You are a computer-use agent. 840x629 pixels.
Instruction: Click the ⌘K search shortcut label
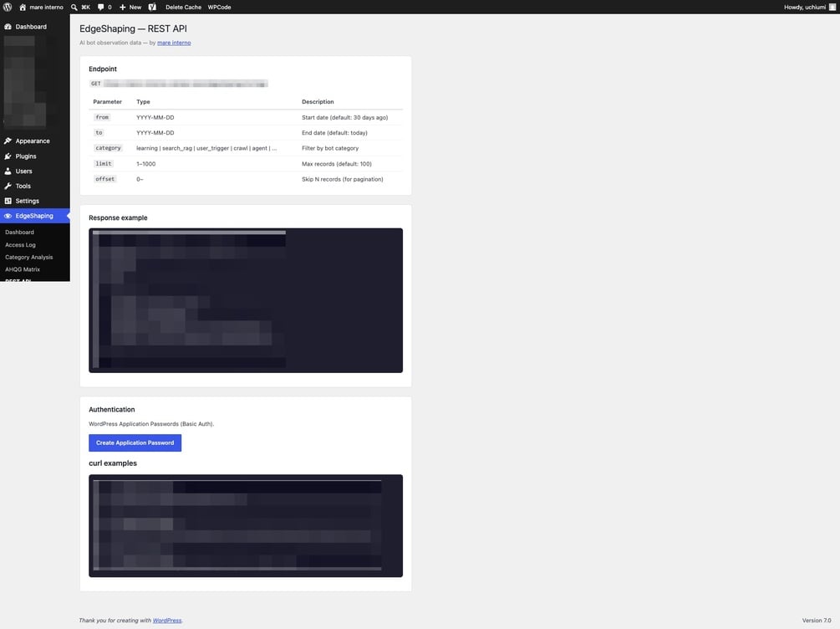(86, 7)
